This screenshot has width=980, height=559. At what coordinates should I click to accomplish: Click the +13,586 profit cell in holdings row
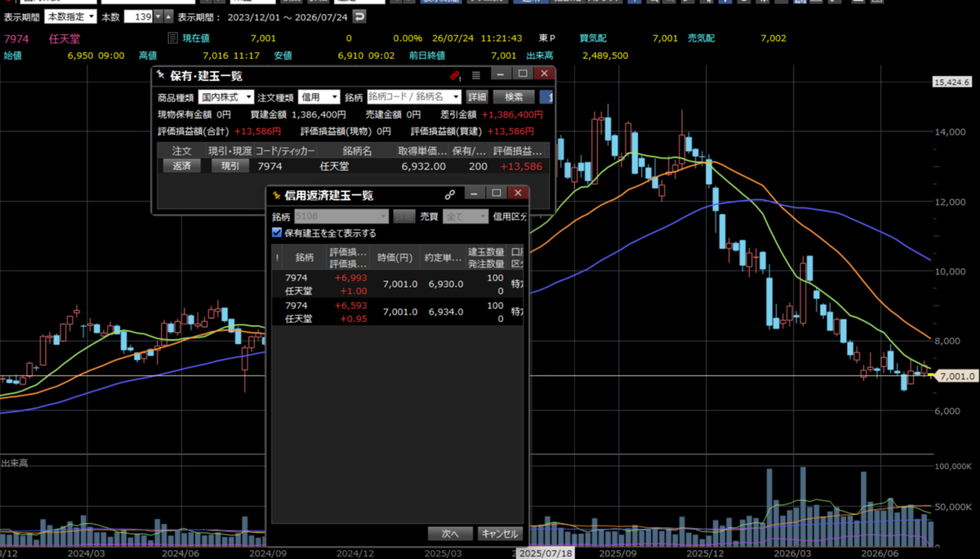coord(521,166)
